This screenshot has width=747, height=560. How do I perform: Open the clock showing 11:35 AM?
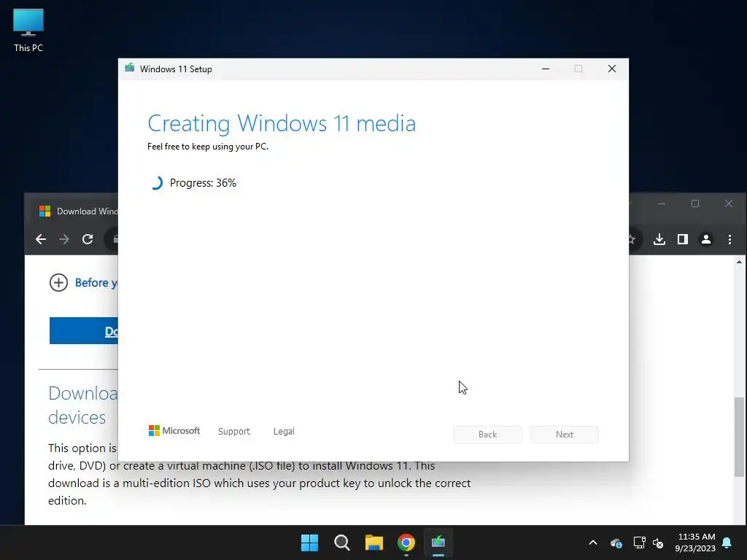tap(695, 542)
